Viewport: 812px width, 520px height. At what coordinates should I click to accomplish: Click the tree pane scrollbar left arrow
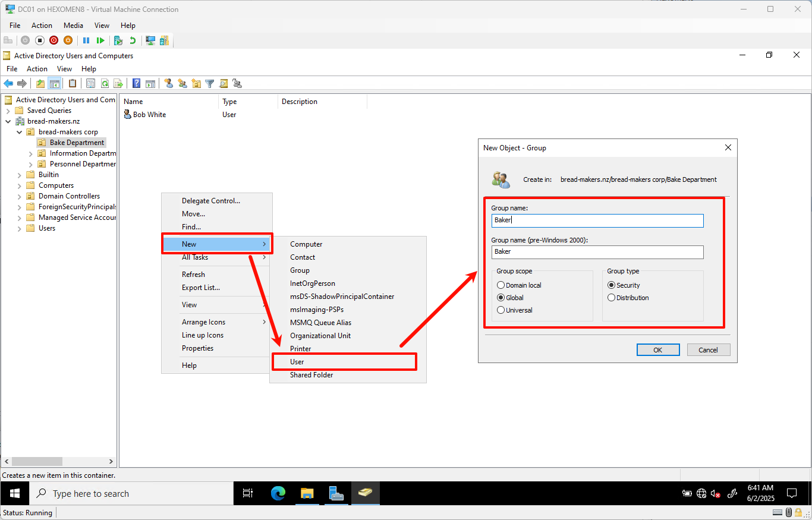[x=6, y=461]
